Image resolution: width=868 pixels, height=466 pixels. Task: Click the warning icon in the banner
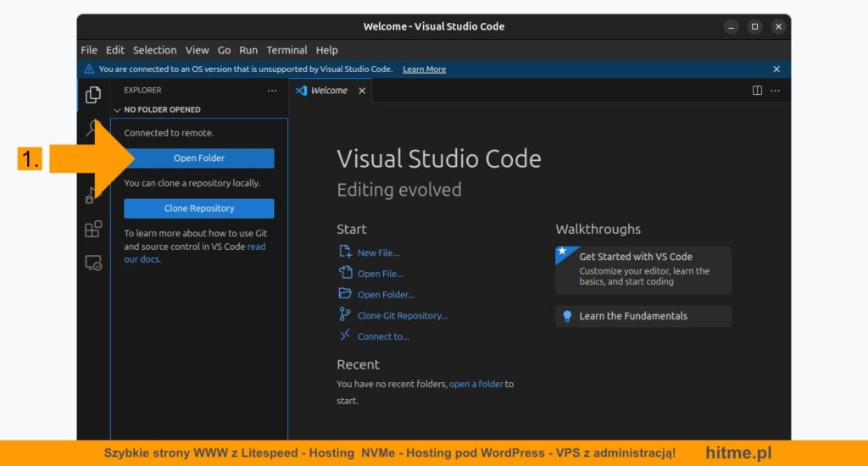[x=88, y=69]
